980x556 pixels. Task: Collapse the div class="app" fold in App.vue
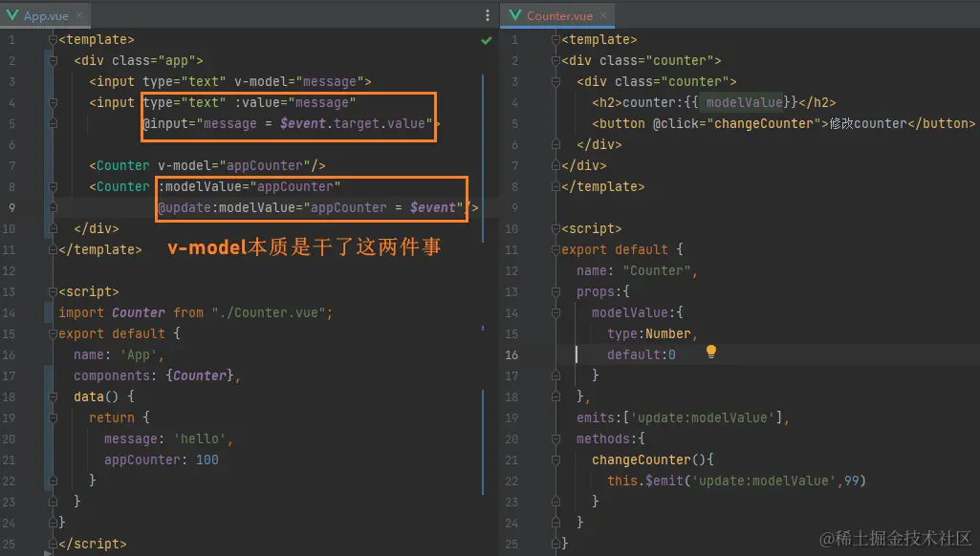tap(54, 61)
